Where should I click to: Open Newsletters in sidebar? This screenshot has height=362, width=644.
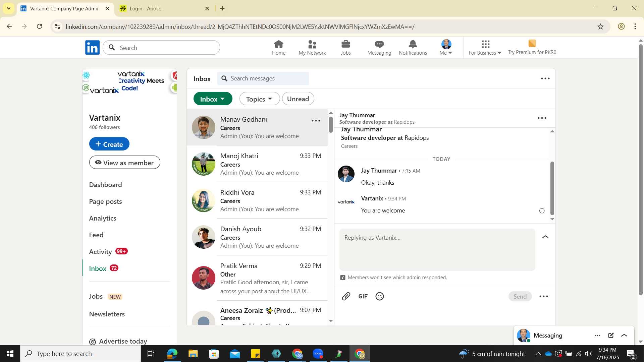(107, 314)
